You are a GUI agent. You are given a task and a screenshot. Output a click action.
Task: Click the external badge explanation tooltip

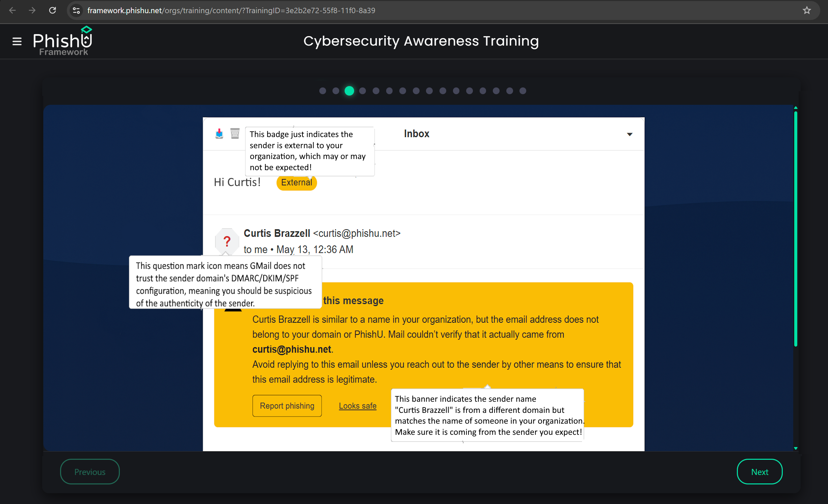pos(310,151)
